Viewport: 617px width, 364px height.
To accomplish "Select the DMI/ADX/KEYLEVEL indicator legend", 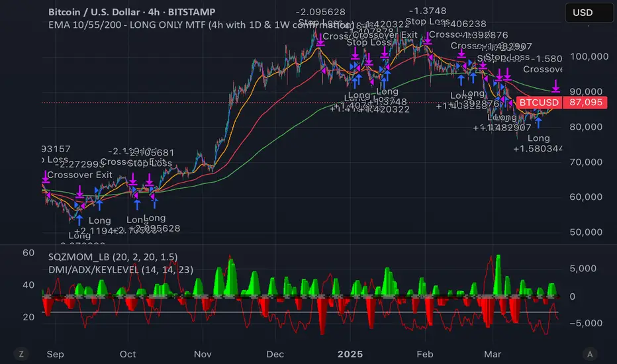I will point(120,269).
